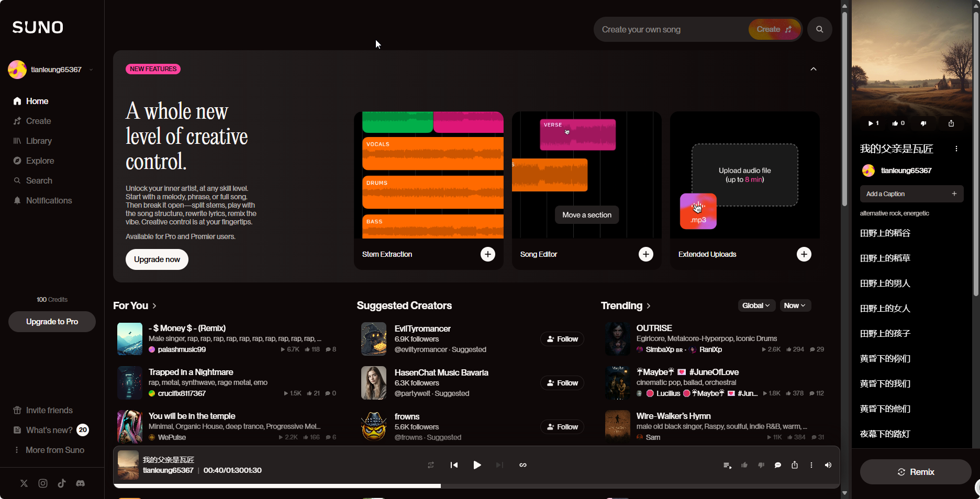Share song from the player bar
The width and height of the screenshot is (980, 499).
(795, 465)
